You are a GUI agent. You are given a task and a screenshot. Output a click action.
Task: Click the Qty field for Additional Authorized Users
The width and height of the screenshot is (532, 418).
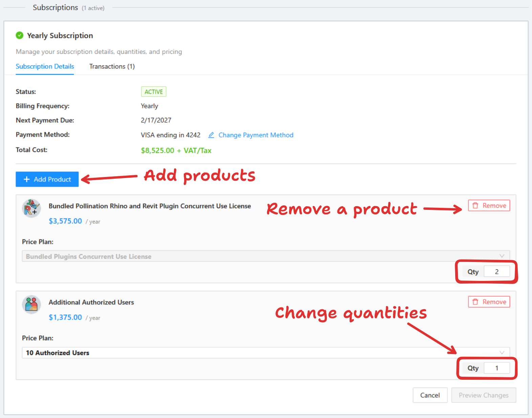coord(496,368)
